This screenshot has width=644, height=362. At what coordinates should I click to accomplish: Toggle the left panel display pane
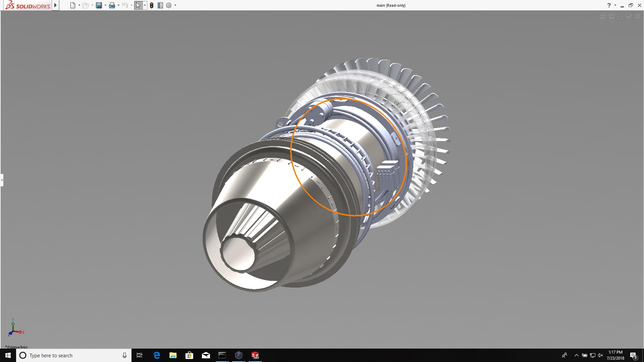pyautogui.click(x=603, y=16)
